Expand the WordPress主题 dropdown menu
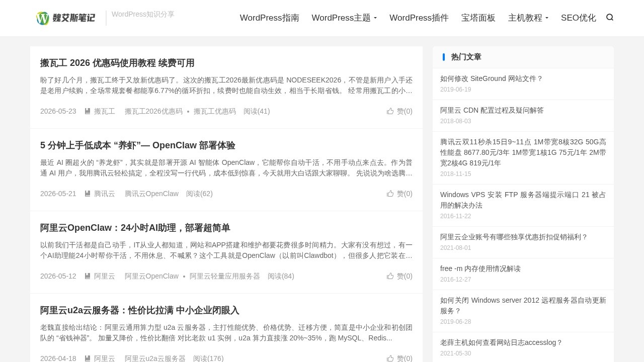 tap(344, 18)
